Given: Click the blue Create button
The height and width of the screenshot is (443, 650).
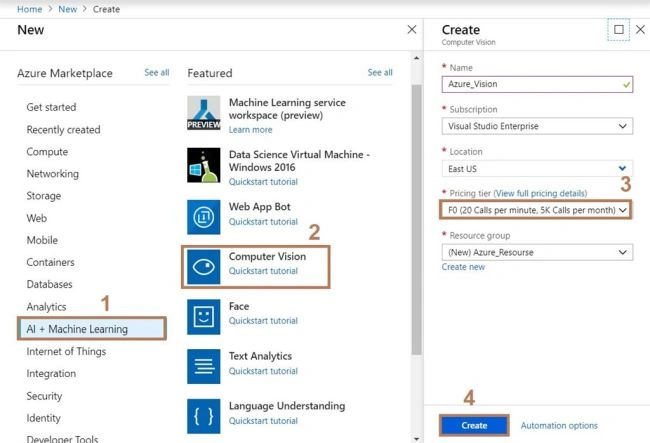Looking at the screenshot, I should [x=474, y=426].
